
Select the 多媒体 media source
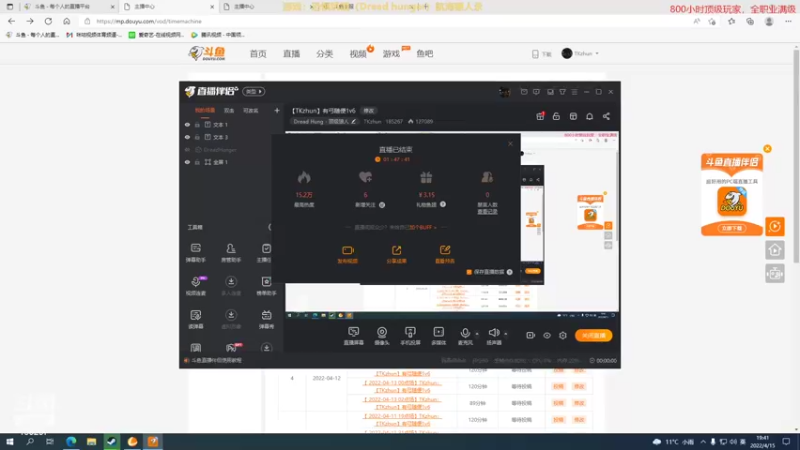click(x=438, y=336)
